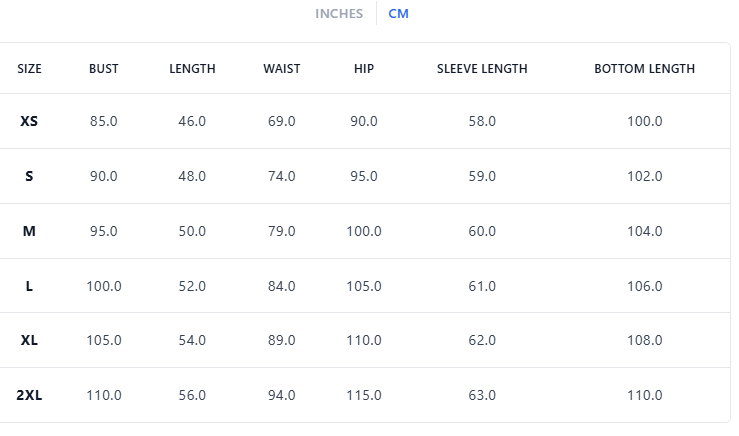The image size is (739, 436).
Task: Click the LENGTH column header
Action: 192,69
